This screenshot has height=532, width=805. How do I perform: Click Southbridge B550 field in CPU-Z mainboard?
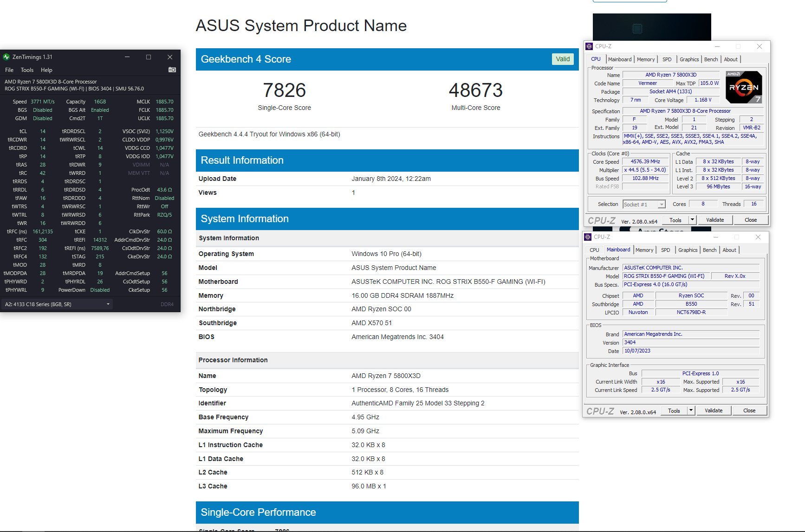[x=691, y=304]
